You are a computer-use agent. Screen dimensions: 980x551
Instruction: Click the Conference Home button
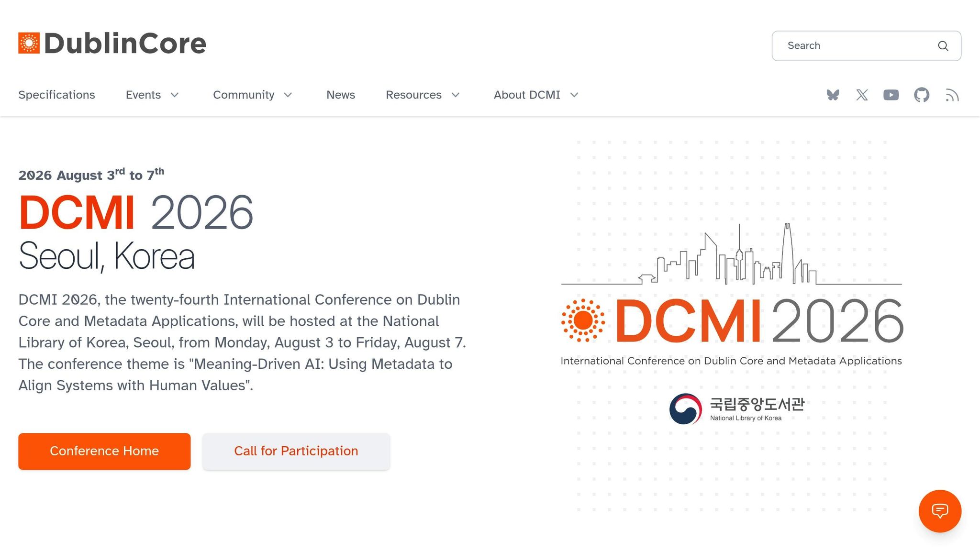104,451
